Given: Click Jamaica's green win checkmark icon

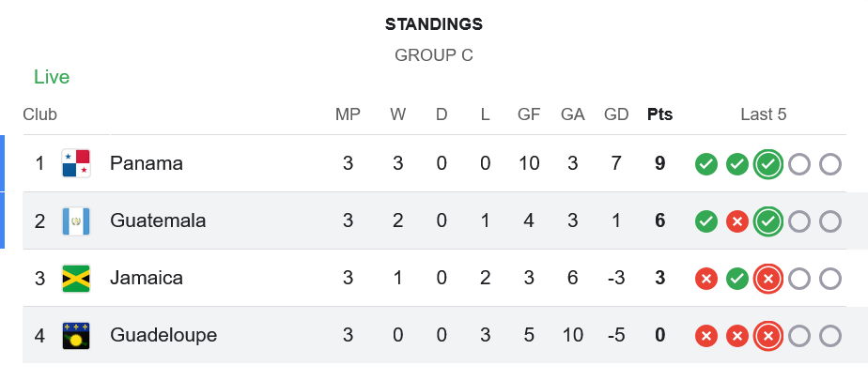Looking at the screenshot, I should point(737,279).
